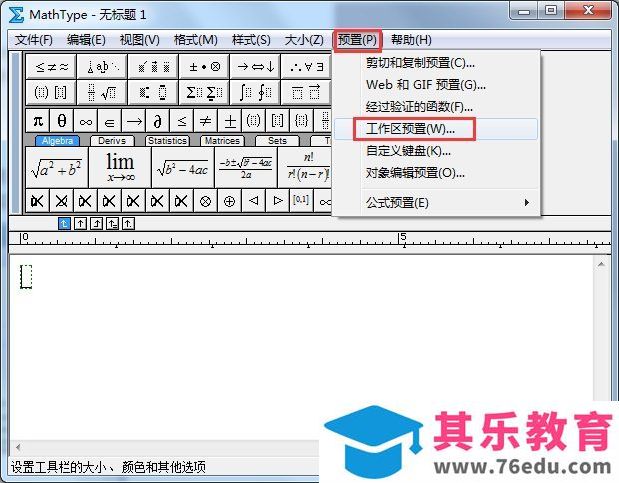This screenshot has height=483, width=619.
Task: Choose 对象编辑预置(O)... menu item
Action: point(436,173)
